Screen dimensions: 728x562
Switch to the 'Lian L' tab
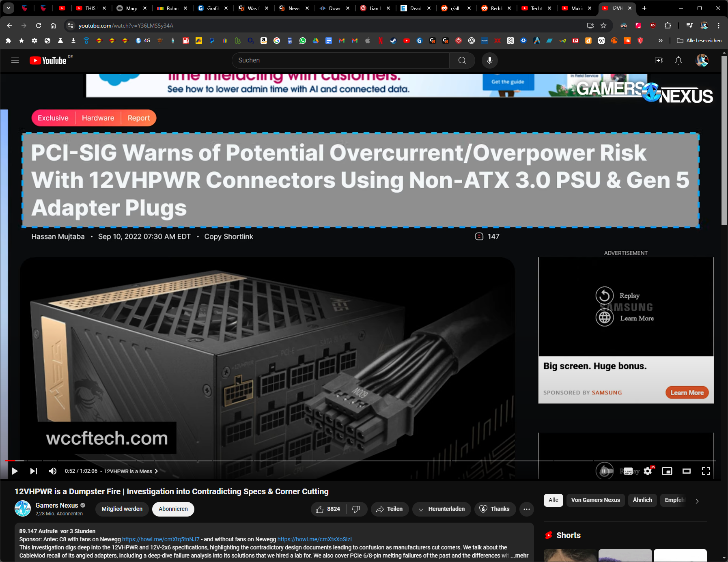pyautogui.click(x=375, y=8)
